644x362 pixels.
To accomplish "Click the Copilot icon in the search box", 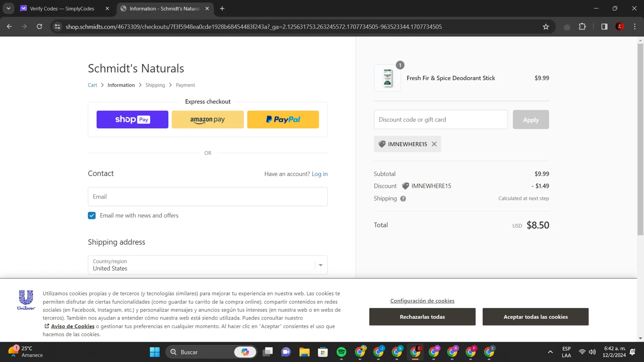I will coord(245,352).
